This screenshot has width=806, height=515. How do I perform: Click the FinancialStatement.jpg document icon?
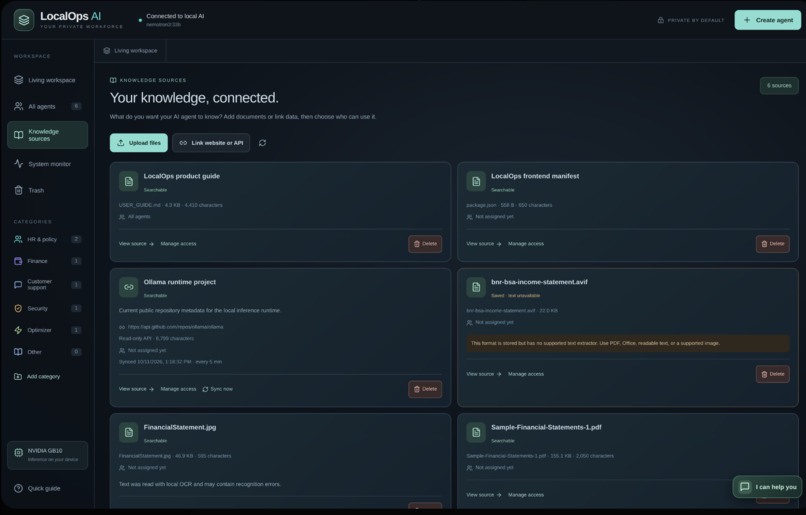tap(129, 433)
